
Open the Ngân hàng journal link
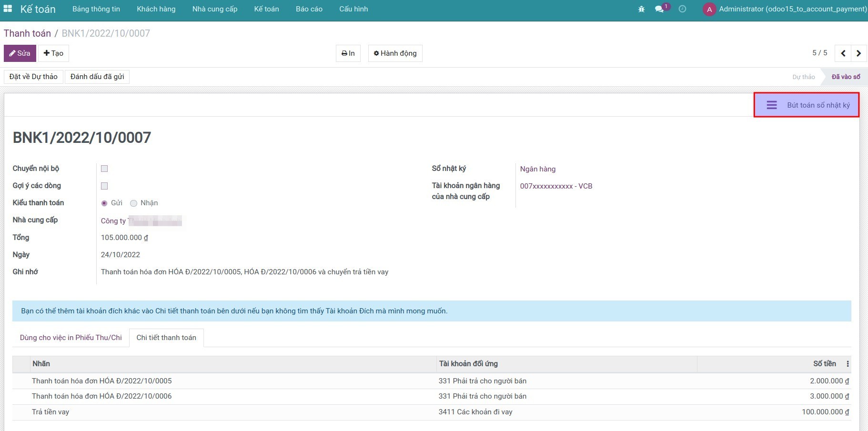[537, 169]
